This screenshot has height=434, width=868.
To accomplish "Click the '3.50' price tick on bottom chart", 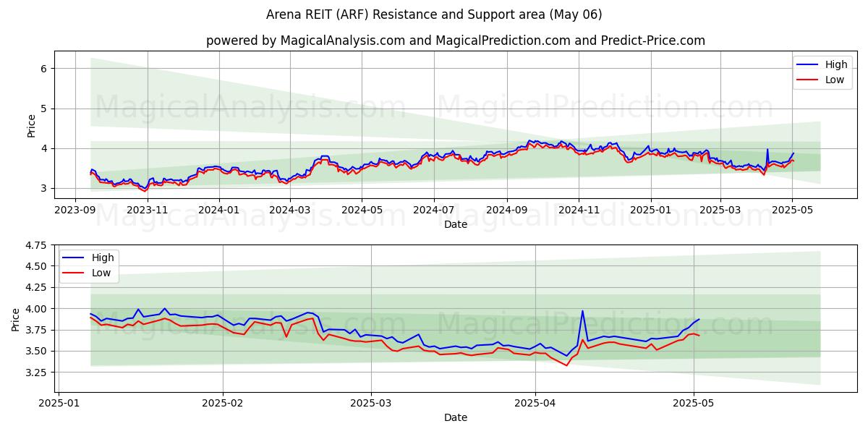I will point(36,351).
